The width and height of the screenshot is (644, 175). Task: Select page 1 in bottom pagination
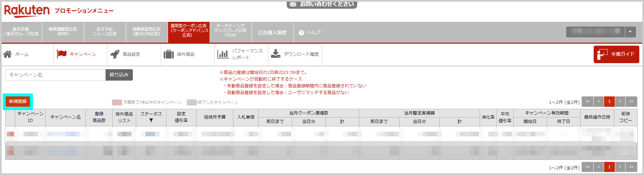[609, 167]
